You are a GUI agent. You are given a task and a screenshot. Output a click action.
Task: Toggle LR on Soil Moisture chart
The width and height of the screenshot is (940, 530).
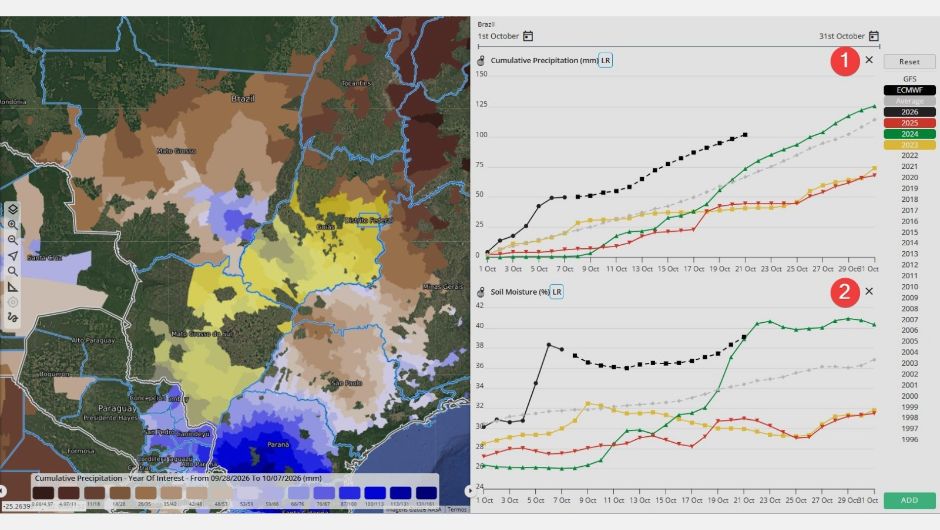pyautogui.click(x=557, y=292)
